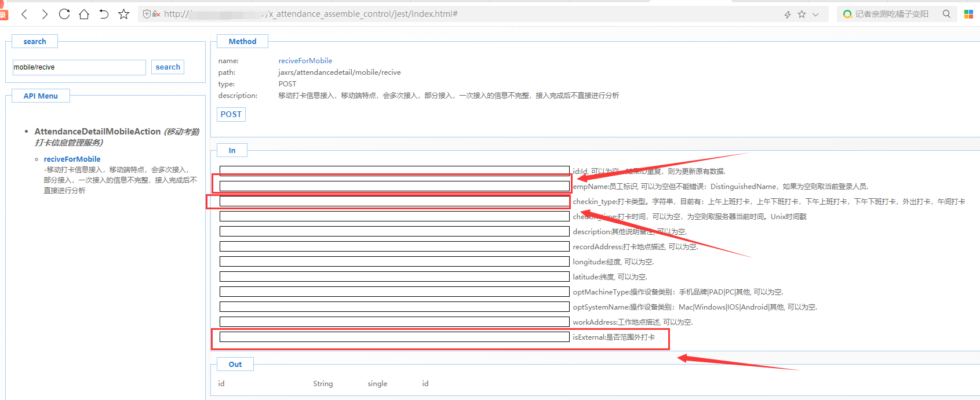The image size is (980, 400).
Task: Click the isExternal input field
Action: coord(395,337)
